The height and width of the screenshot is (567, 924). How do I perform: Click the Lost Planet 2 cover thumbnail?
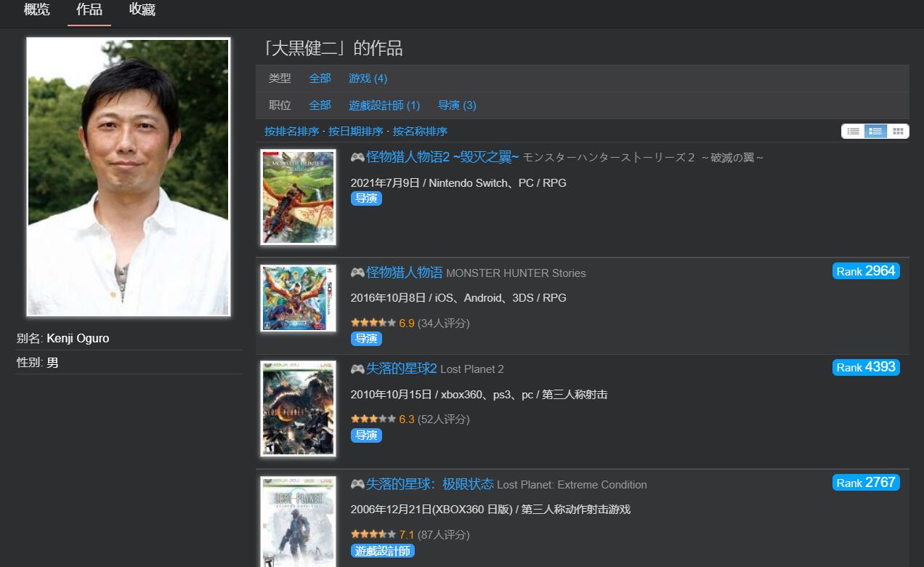[x=298, y=409]
